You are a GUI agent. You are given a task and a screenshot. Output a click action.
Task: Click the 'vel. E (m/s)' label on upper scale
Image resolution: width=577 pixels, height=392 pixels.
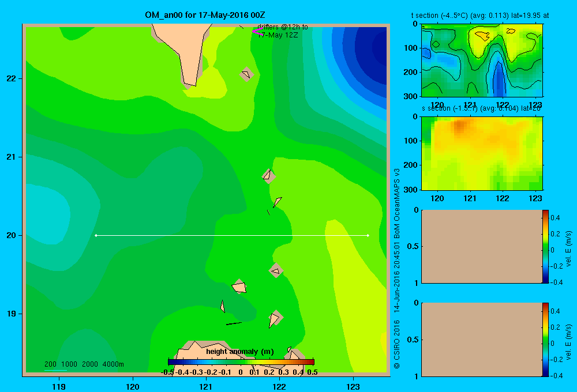click(x=568, y=248)
